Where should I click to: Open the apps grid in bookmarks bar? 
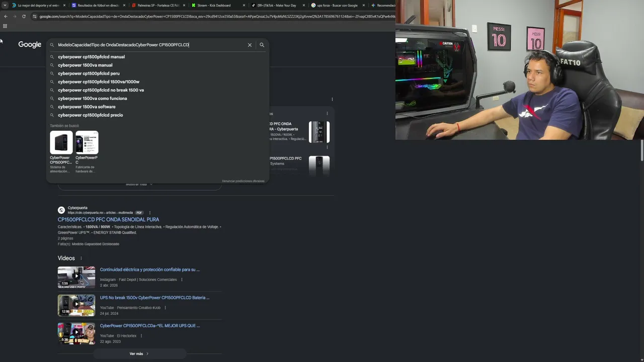pos(5,26)
